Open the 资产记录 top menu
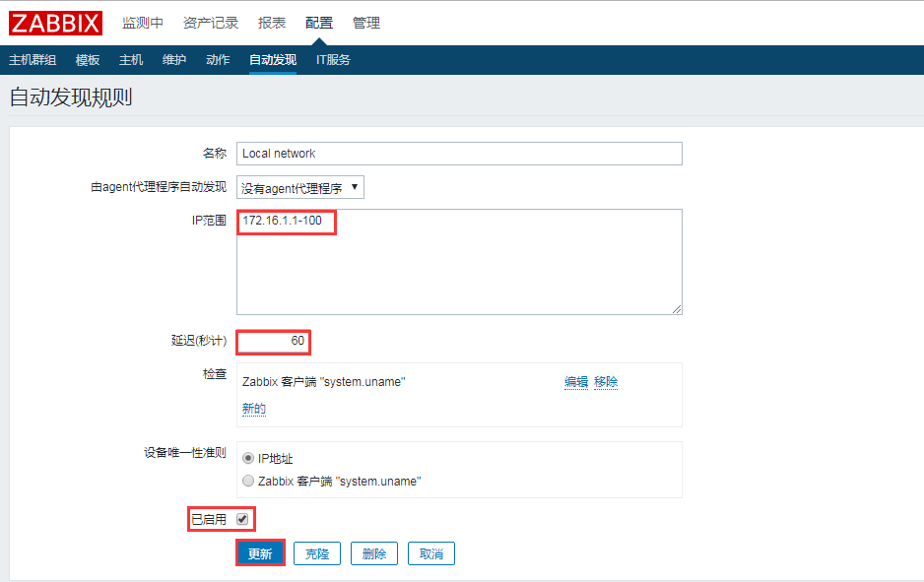 pos(211,23)
